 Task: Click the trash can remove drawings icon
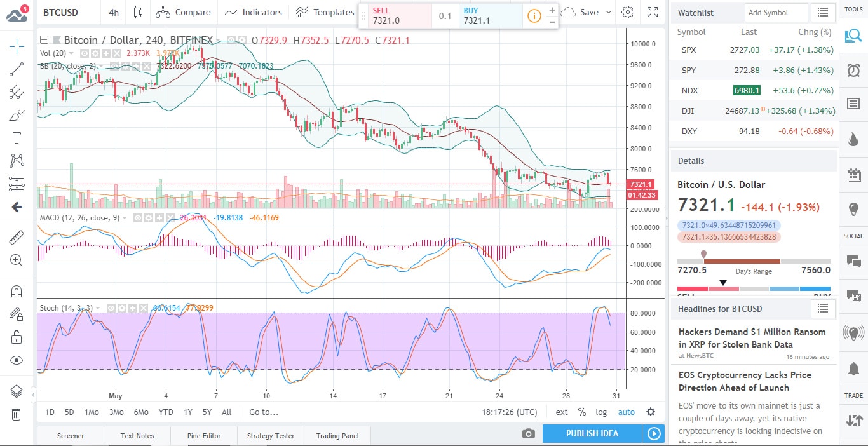17,414
